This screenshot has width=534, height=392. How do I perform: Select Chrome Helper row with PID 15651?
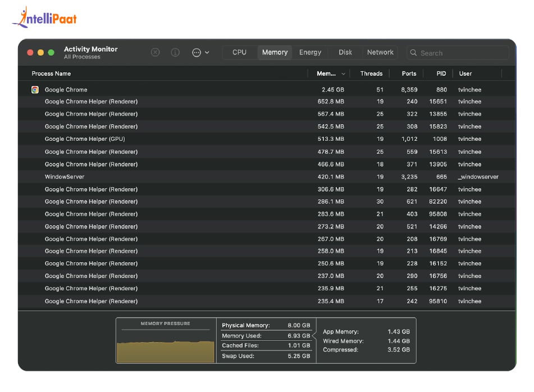coord(267,102)
